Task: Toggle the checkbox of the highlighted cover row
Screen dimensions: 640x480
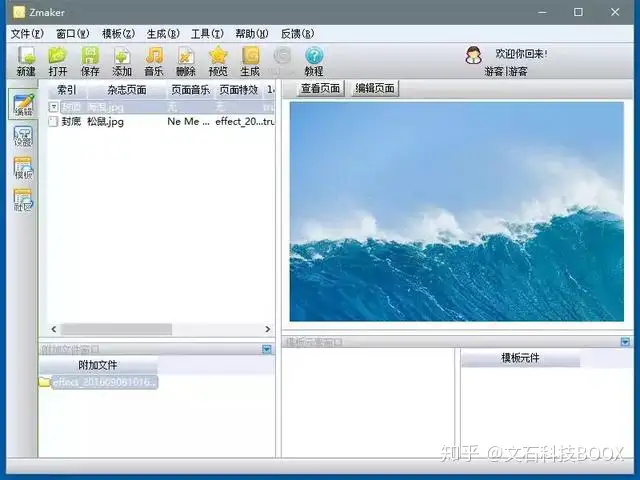Action: click(53, 107)
